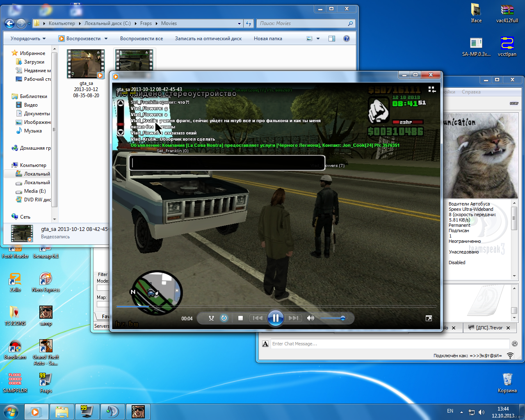Open the samp desktop shortcut
This screenshot has width=525, height=420.
pyautogui.click(x=46, y=316)
